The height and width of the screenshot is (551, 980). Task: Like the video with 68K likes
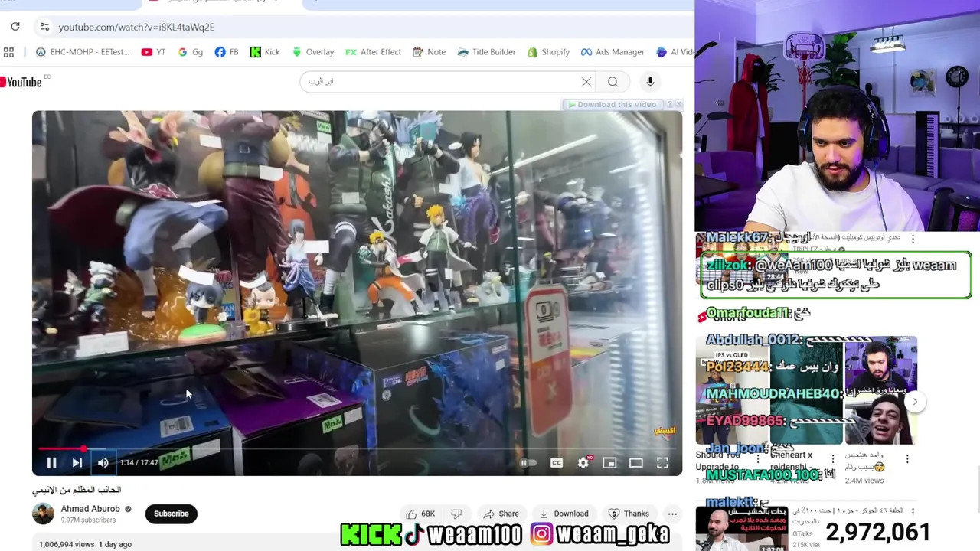click(419, 514)
